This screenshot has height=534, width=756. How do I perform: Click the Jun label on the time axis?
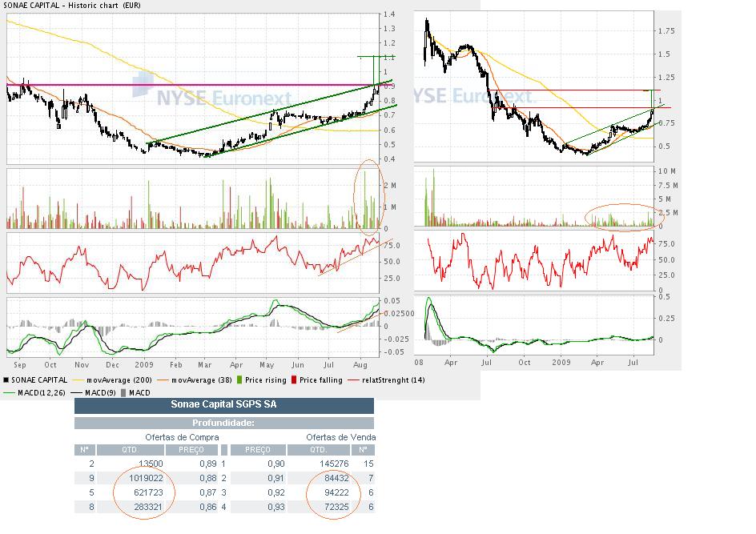click(298, 365)
